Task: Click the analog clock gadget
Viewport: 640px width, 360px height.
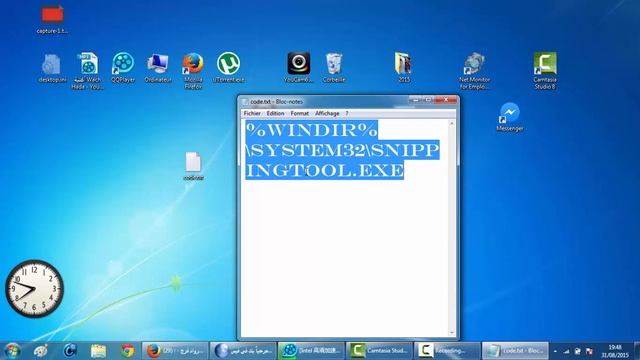Action: pyautogui.click(x=34, y=289)
